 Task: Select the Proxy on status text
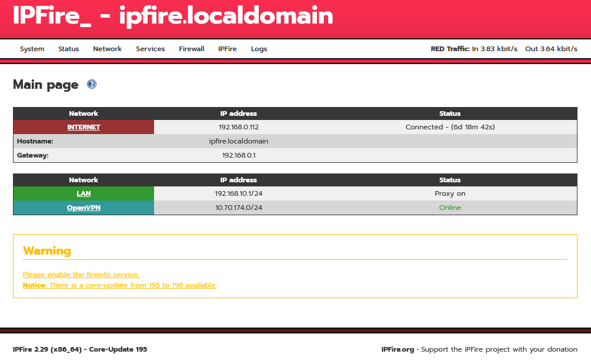[x=450, y=193]
